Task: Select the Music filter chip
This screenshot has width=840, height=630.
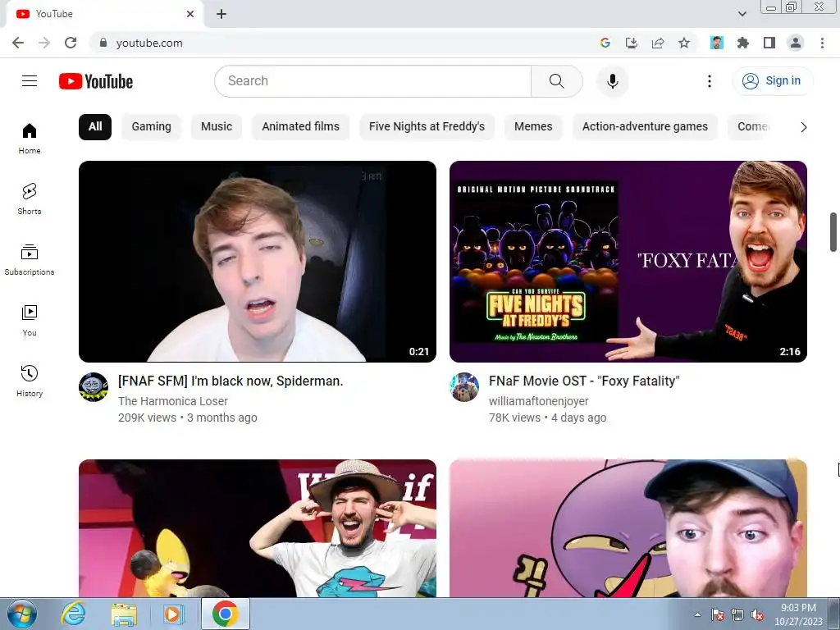Action: [x=217, y=127]
